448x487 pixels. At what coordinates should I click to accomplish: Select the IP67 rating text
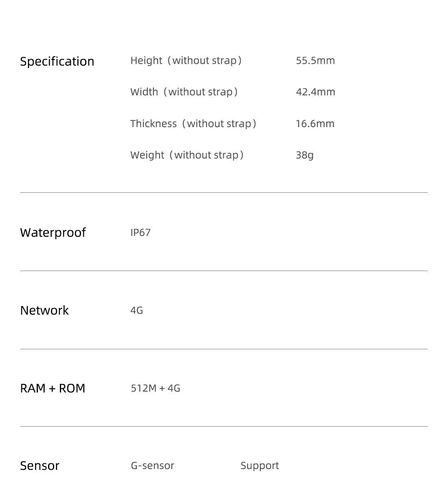click(x=141, y=232)
